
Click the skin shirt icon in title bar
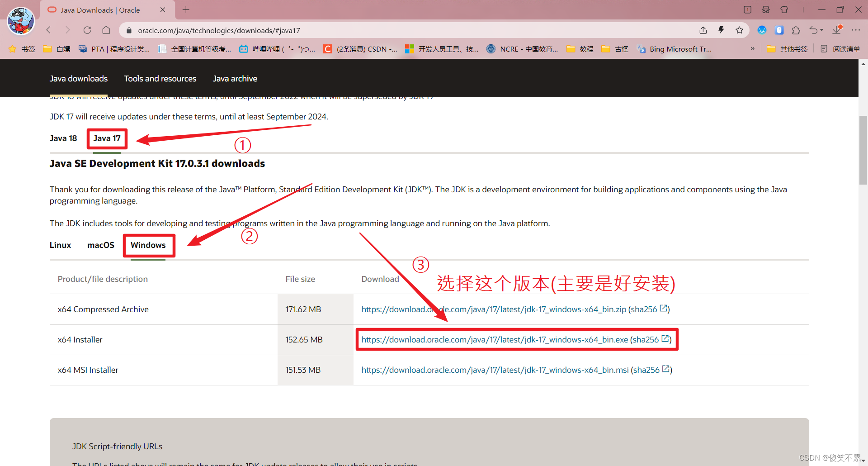point(784,10)
